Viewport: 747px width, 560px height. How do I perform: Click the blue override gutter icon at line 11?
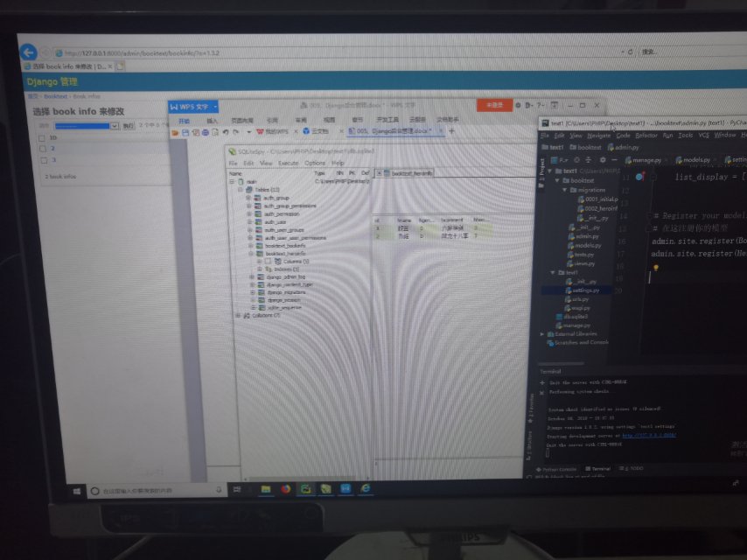(x=639, y=177)
